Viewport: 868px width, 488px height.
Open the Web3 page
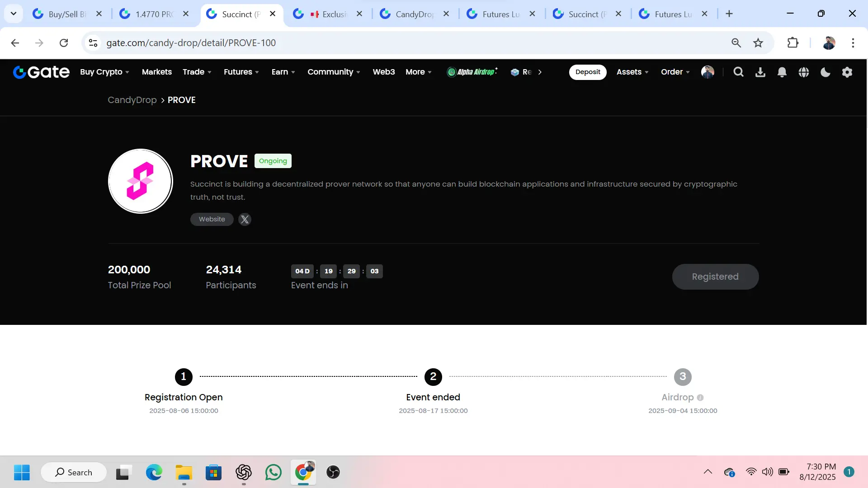(384, 72)
